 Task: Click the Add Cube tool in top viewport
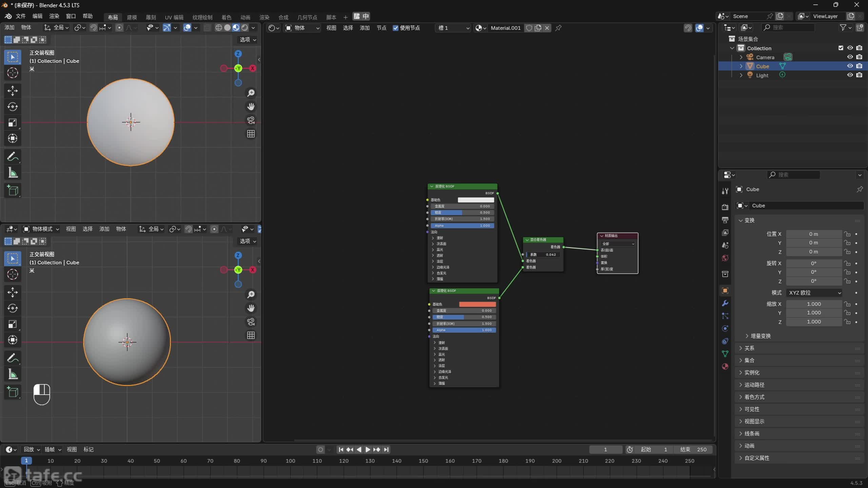[13, 190]
